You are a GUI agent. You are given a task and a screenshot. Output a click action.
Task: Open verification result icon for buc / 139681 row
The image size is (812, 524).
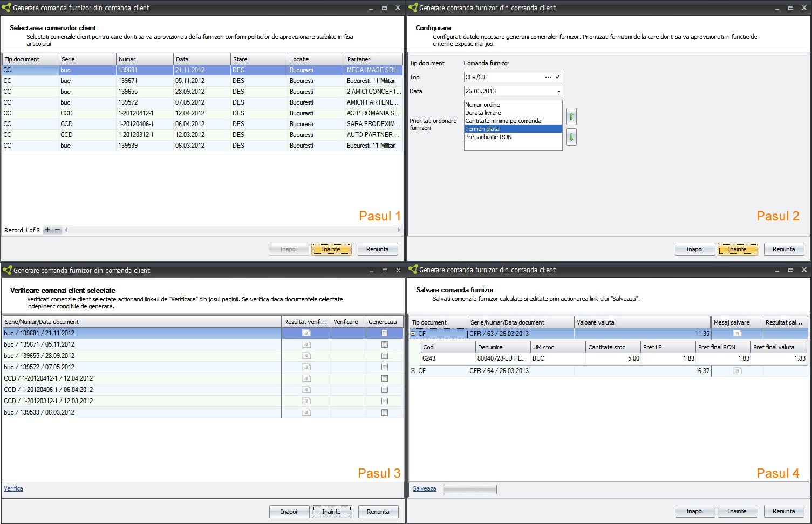point(306,333)
